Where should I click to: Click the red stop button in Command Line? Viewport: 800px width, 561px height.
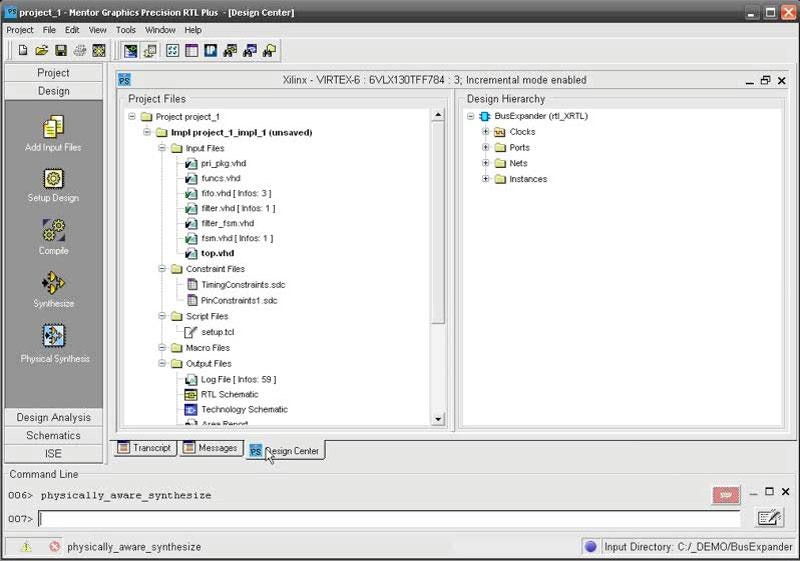point(726,495)
